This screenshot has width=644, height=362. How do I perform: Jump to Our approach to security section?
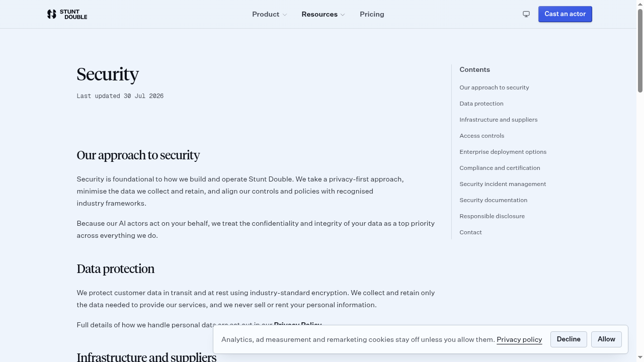[x=494, y=87]
